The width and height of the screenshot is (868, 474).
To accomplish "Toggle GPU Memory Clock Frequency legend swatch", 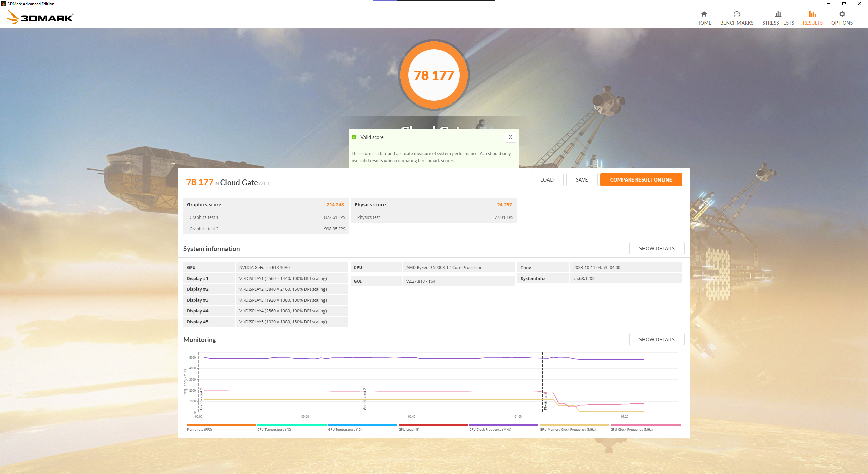I will (574, 425).
